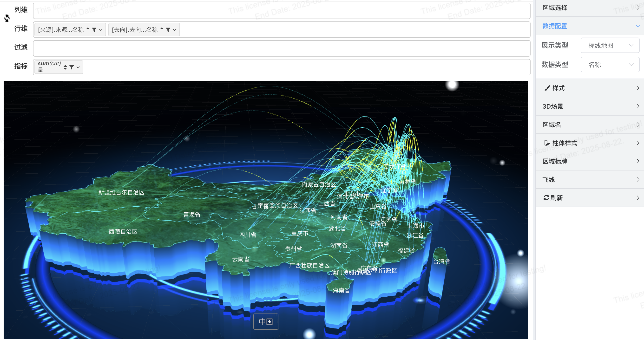Expand dropdown chevron on 来源名称 field

point(101,30)
